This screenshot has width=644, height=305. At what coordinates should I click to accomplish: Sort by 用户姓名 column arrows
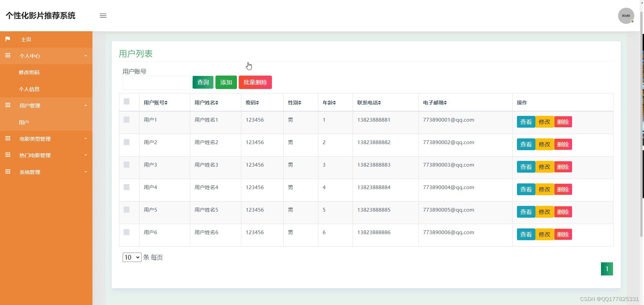tap(217, 103)
